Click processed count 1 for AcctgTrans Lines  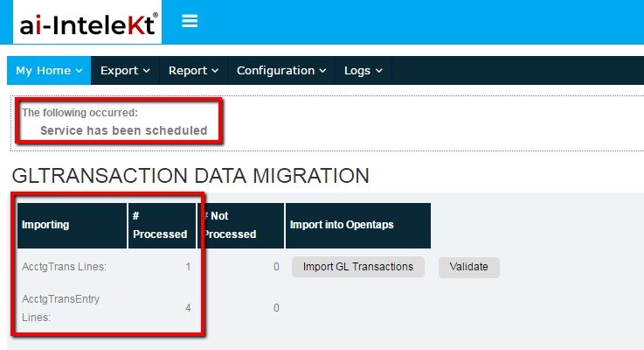click(x=188, y=267)
